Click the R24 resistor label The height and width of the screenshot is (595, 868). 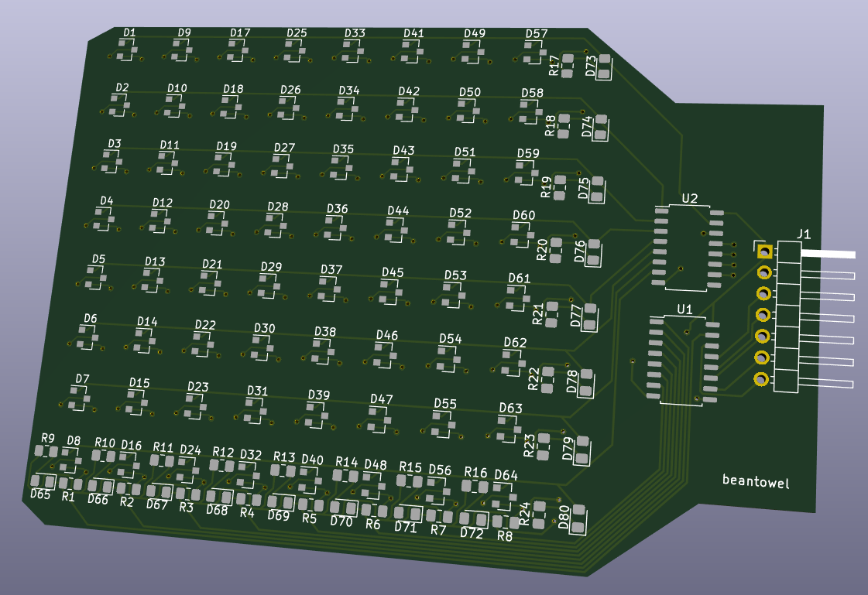[525, 514]
